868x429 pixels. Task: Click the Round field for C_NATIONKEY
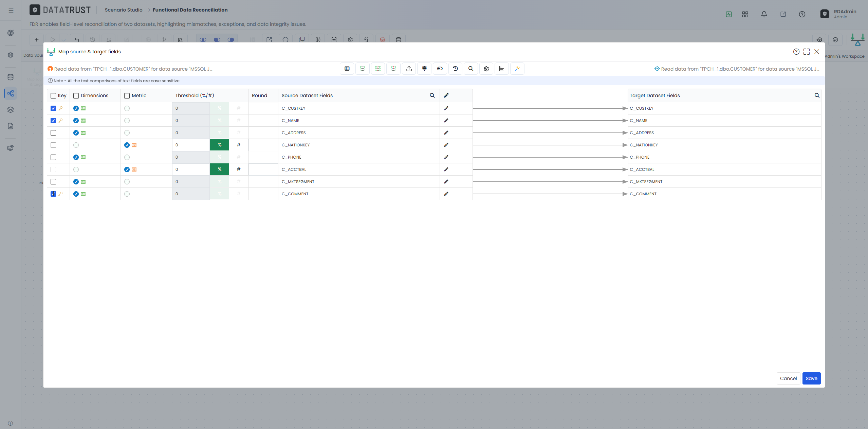263,145
